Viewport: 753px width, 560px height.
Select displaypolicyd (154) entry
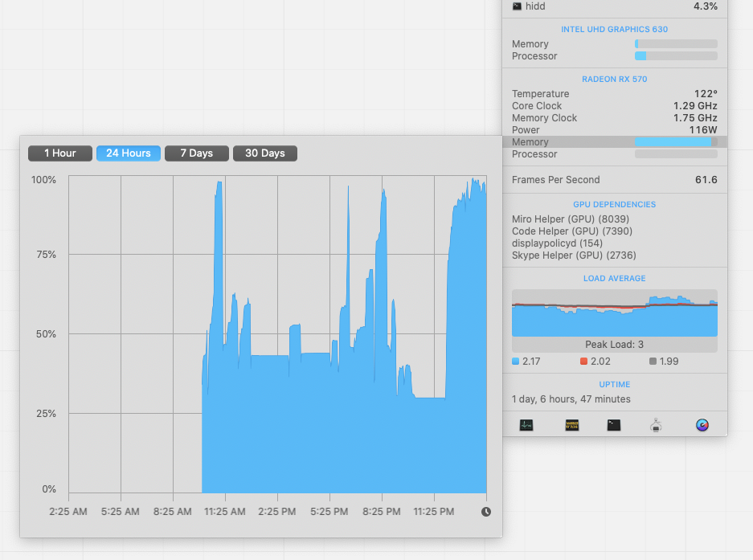pos(557,243)
